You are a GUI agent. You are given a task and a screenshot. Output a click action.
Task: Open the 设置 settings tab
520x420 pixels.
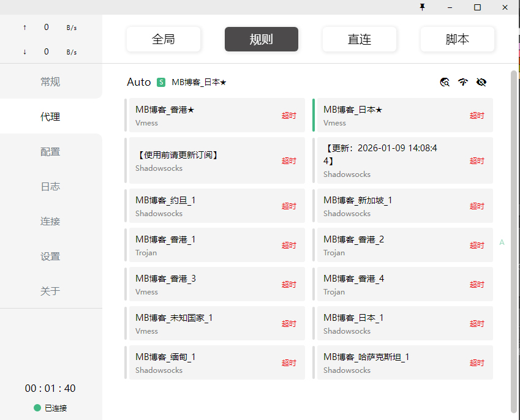coord(50,257)
